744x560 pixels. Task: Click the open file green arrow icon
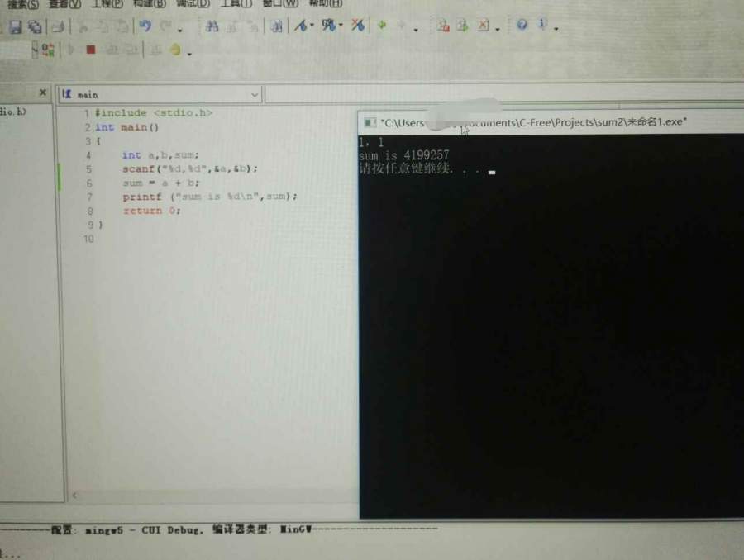click(463, 25)
